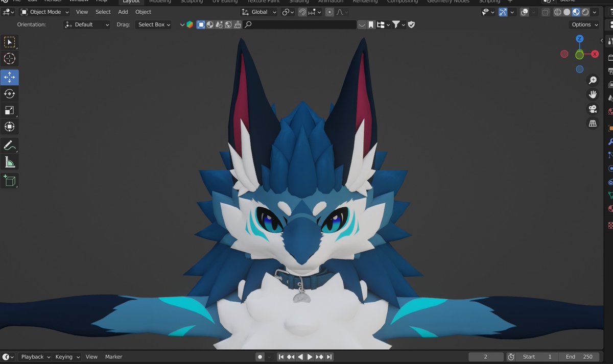613x364 pixels.
Task: Choose the Move tool in the toolbar
Action: tap(10, 77)
